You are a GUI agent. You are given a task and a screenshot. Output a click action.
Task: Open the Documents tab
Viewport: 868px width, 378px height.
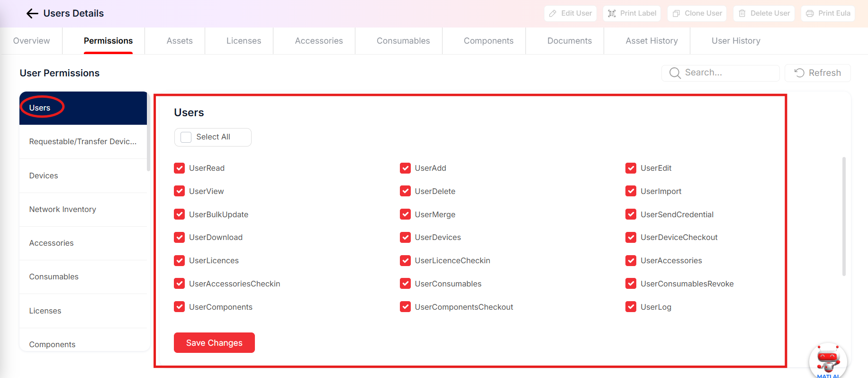pyautogui.click(x=570, y=41)
